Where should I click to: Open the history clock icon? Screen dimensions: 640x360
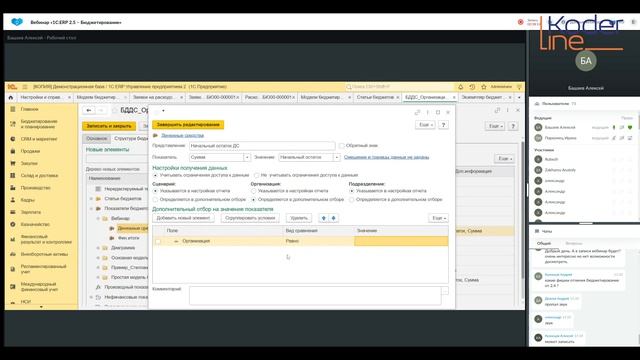click(x=472, y=87)
